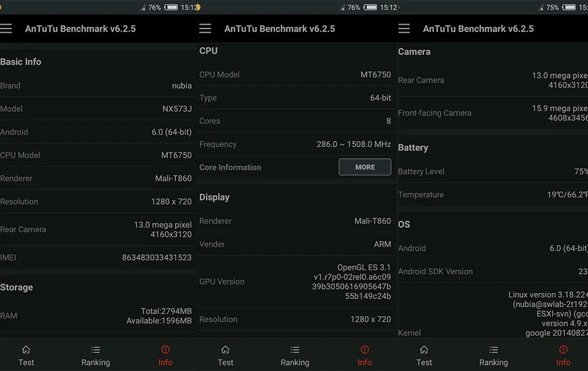588x371 pixels.
Task: Tap Ranking list icon in middle panel
Action: pos(295,349)
